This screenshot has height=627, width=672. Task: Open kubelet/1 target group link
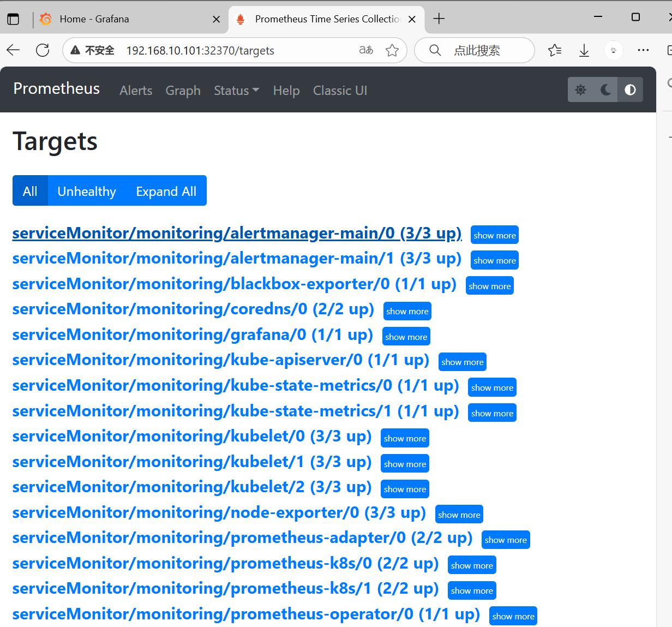[192, 462]
